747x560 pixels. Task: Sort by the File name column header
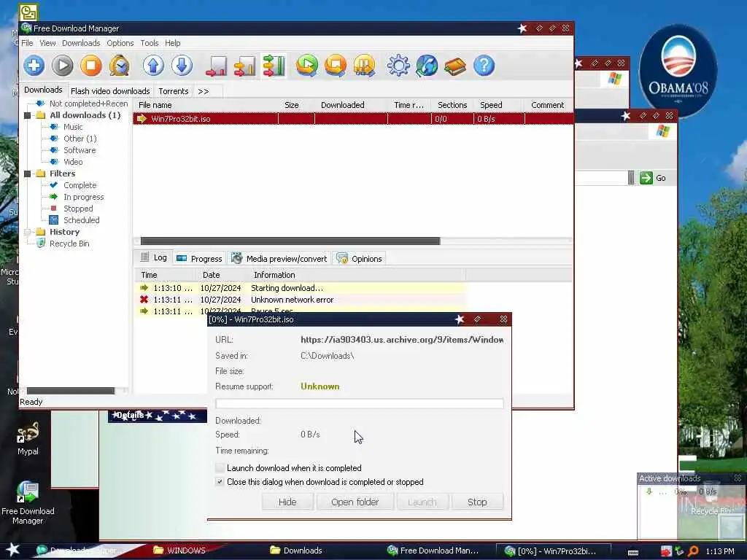[206, 105]
